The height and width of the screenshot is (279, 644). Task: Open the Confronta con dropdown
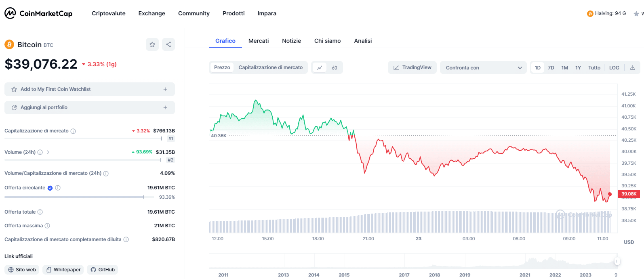(483, 68)
